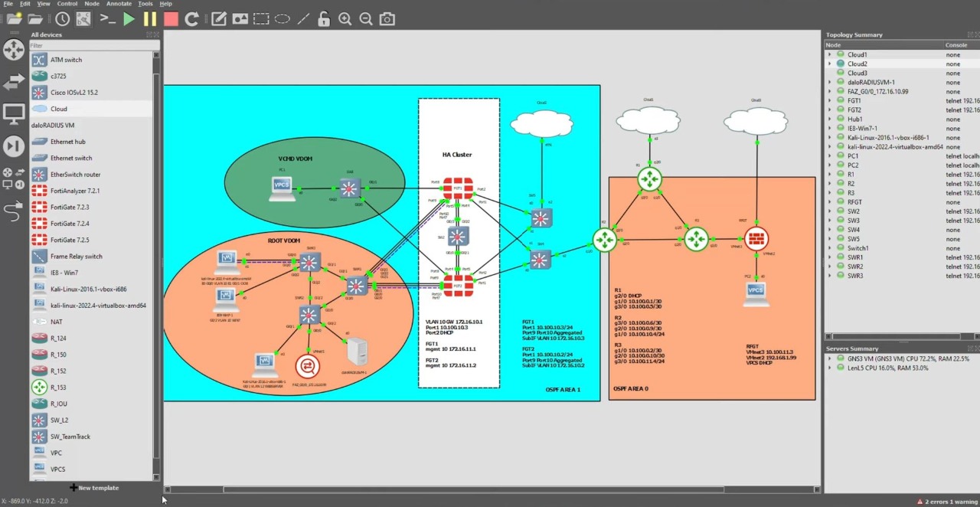Expand GNS3 VM entry in Servers Summary
Image resolution: width=980 pixels, height=507 pixels.
click(x=829, y=358)
